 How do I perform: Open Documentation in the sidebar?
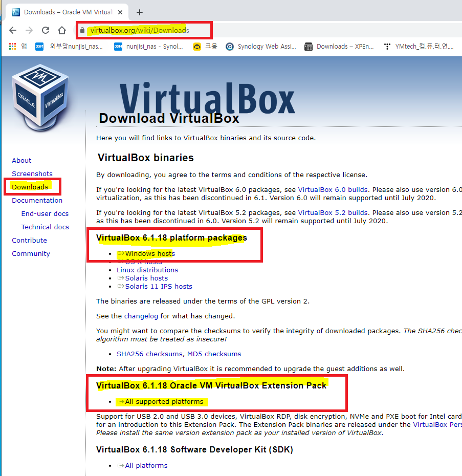tap(37, 200)
